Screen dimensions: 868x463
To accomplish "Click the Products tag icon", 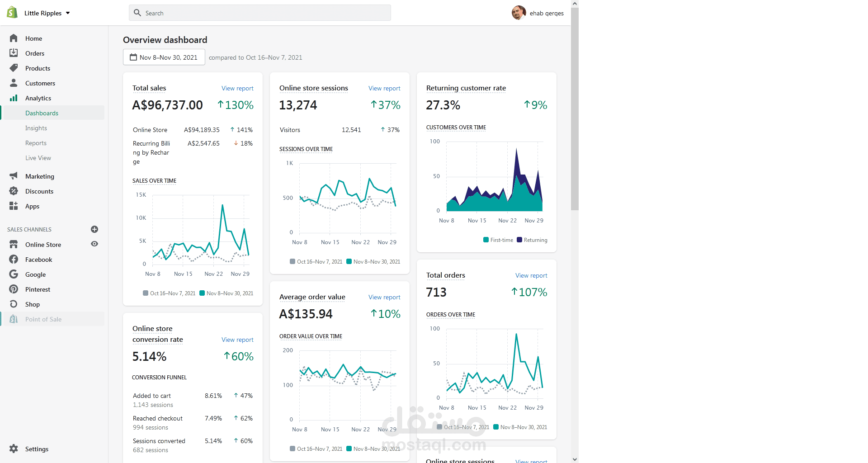I will 14,68.
